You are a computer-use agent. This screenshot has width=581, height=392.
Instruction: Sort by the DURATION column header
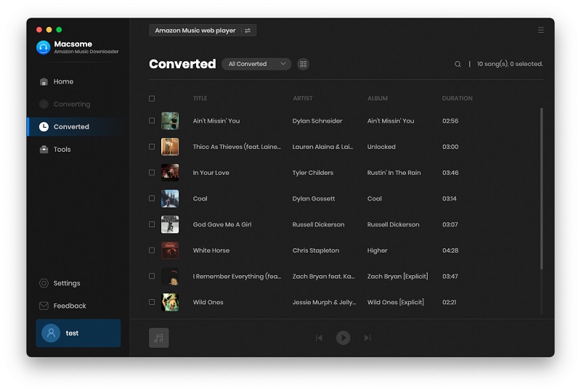pos(458,98)
